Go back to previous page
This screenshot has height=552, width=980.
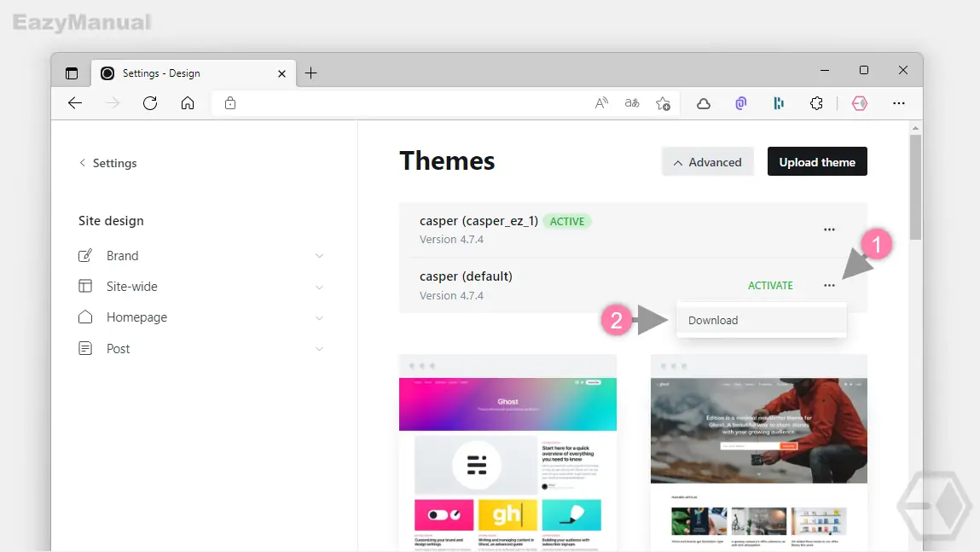75,103
